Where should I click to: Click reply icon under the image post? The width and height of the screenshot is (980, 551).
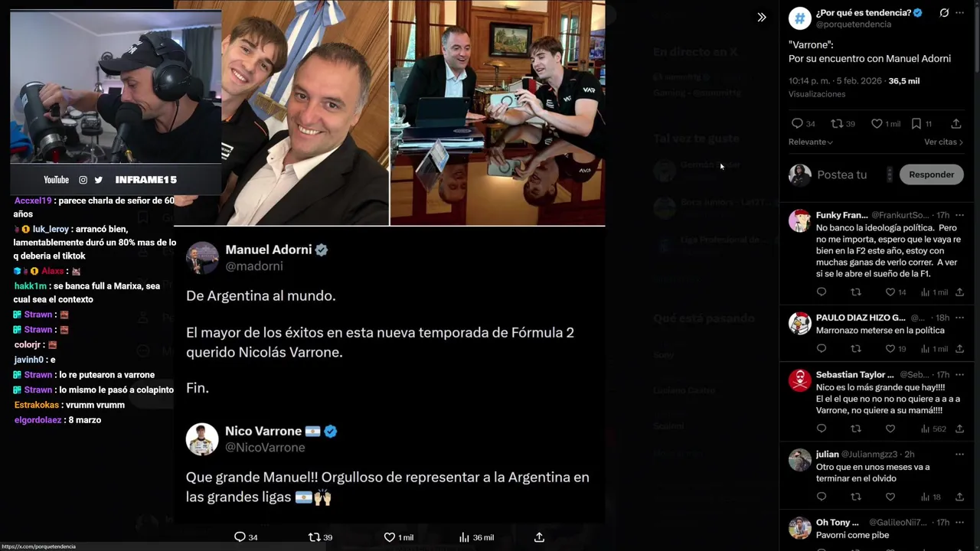(x=240, y=537)
